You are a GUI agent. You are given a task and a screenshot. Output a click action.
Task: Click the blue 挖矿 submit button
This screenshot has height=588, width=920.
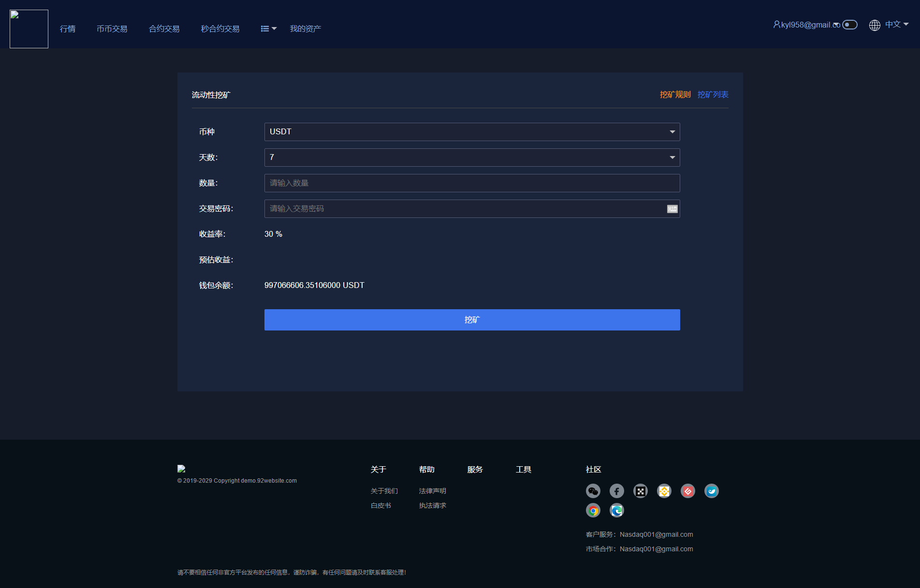click(472, 320)
